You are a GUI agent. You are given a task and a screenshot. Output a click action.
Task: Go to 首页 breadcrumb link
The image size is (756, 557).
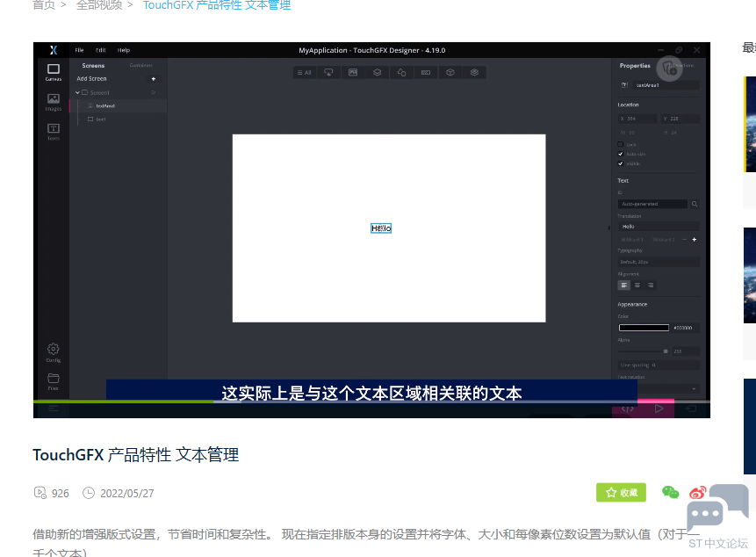tap(43, 5)
